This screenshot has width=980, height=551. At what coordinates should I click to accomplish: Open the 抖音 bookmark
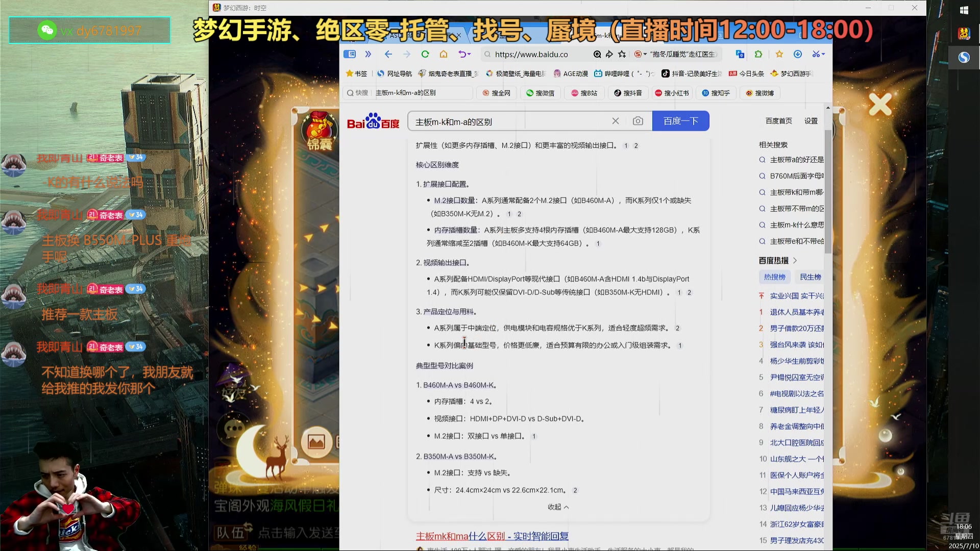pos(692,73)
